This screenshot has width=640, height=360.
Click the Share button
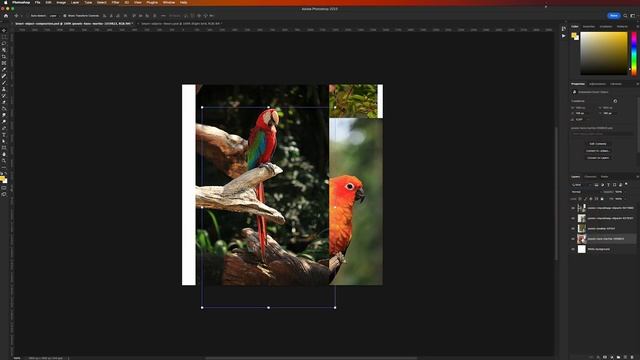(613, 16)
